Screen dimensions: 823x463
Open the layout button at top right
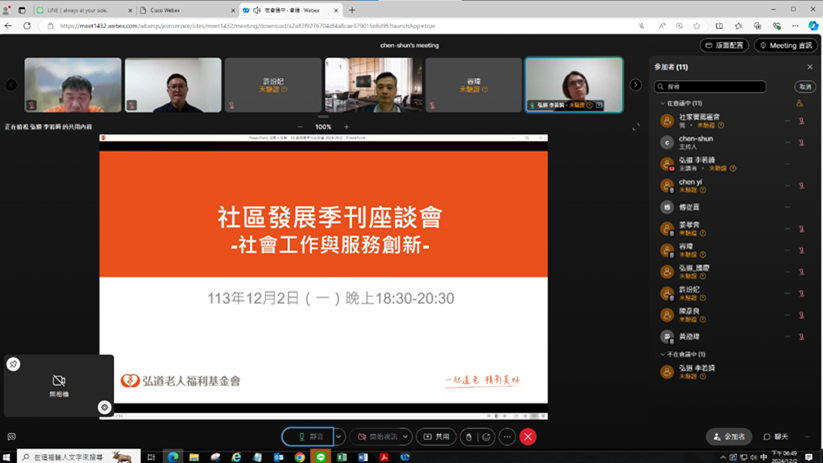tap(724, 46)
